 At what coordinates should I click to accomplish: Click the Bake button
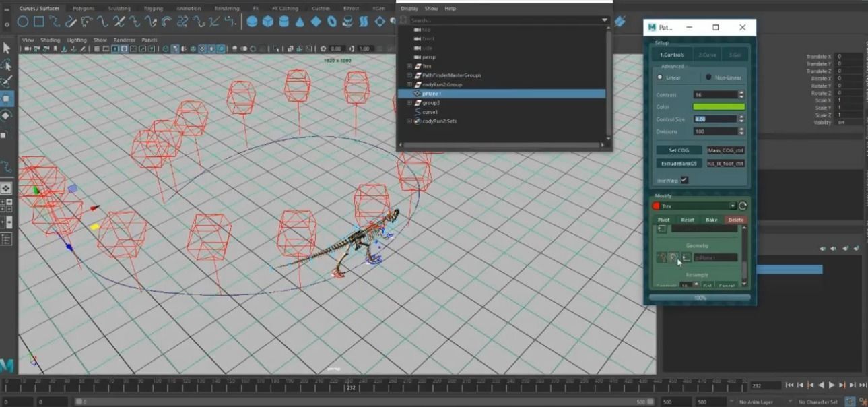point(711,220)
